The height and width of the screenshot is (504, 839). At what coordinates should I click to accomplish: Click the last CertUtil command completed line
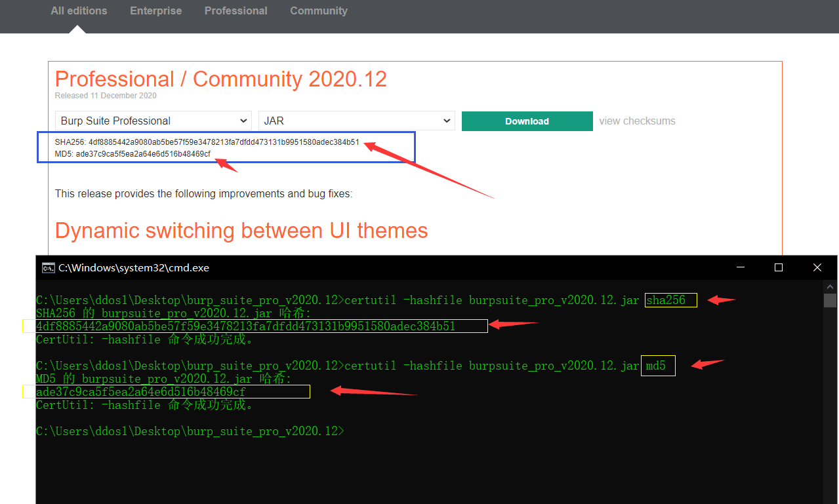pyautogui.click(x=144, y=405)
